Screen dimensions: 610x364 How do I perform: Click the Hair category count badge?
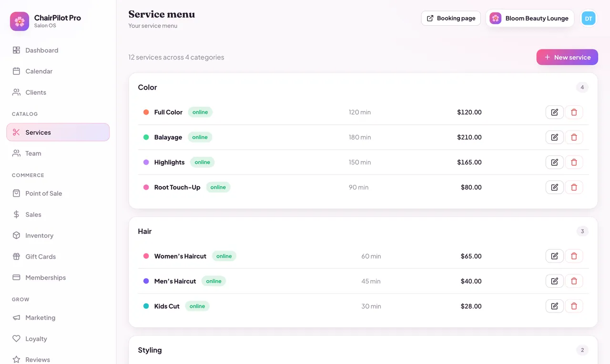click(x=582, y=232)
